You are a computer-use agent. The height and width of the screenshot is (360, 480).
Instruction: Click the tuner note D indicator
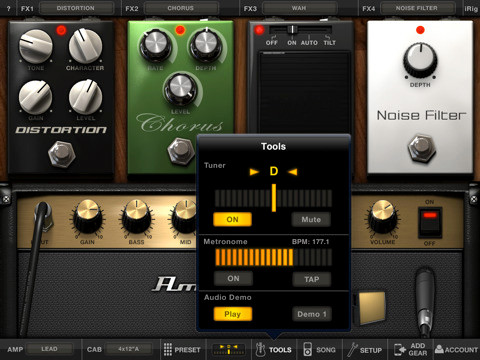click(274, 171)
